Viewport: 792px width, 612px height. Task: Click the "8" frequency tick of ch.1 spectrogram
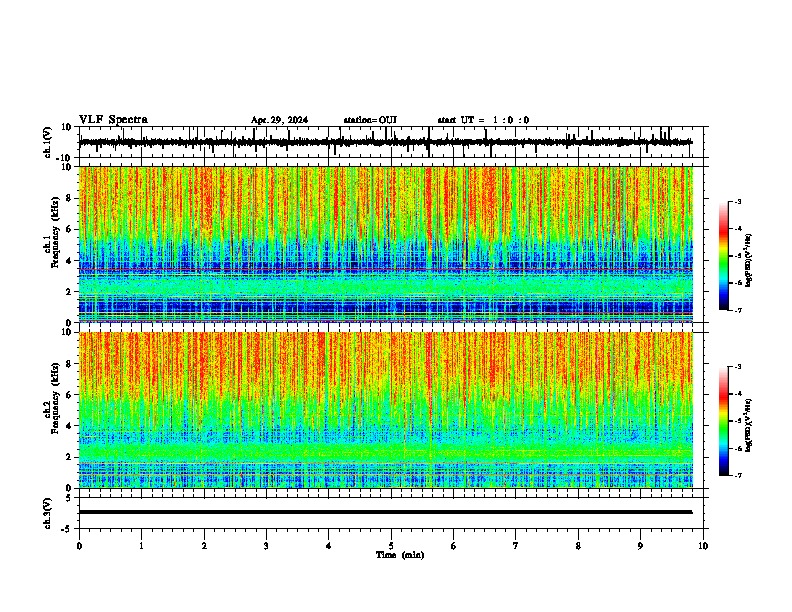pyautogui.click(x=70, y=198)
